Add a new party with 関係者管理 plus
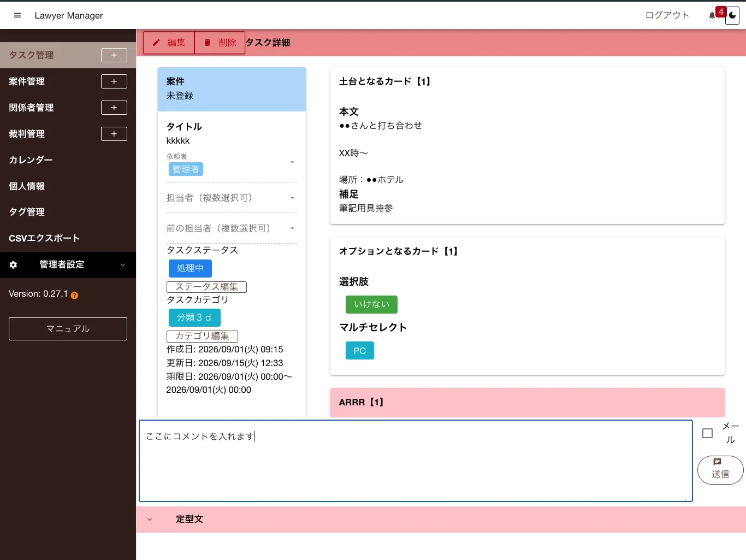Viewport: 746px width, 560px height. click(x=114, y=108)
